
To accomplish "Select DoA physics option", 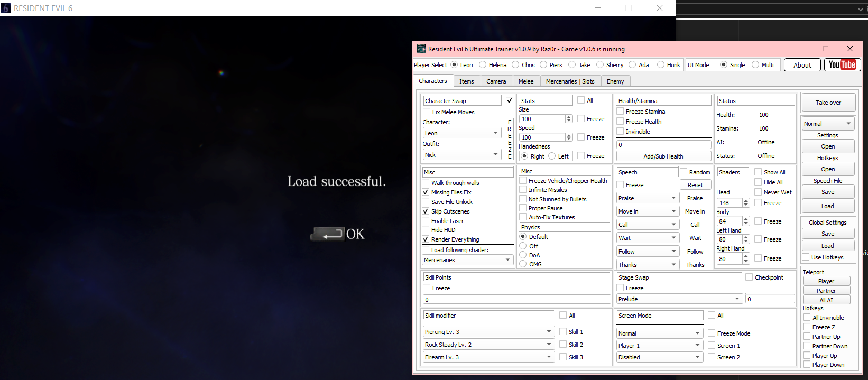I will [x=523, y=255].
